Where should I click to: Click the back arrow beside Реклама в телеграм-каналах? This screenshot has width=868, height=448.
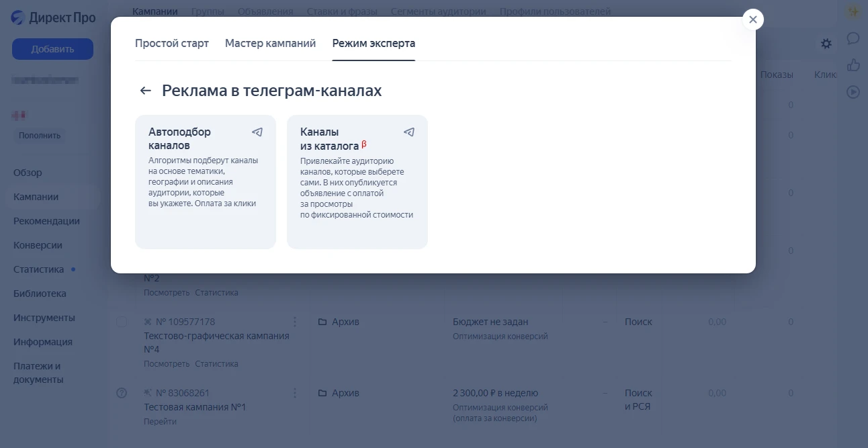point(145,89)
